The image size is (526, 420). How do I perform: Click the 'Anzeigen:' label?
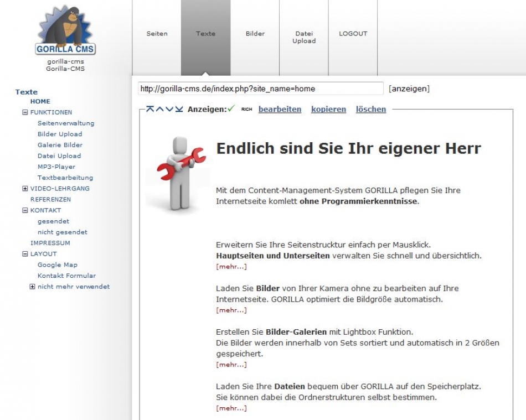click(x=207, y=109)
